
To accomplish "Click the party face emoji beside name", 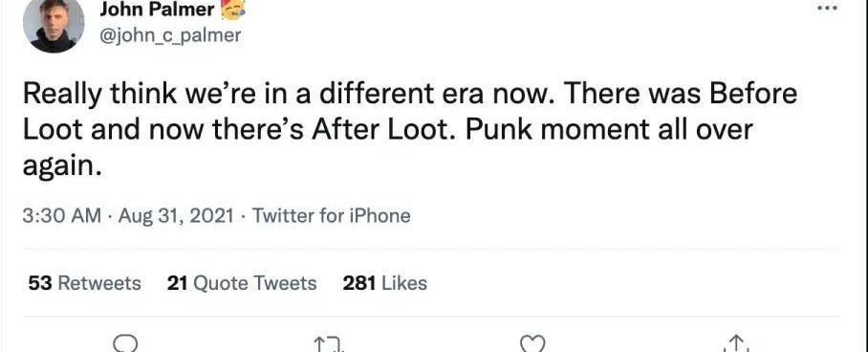I will point(233,10).
